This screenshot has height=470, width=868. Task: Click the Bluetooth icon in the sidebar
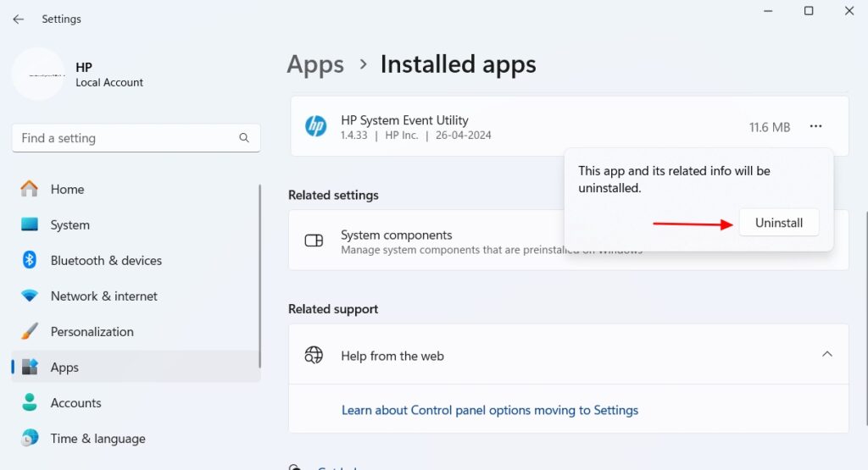[30, 260]
